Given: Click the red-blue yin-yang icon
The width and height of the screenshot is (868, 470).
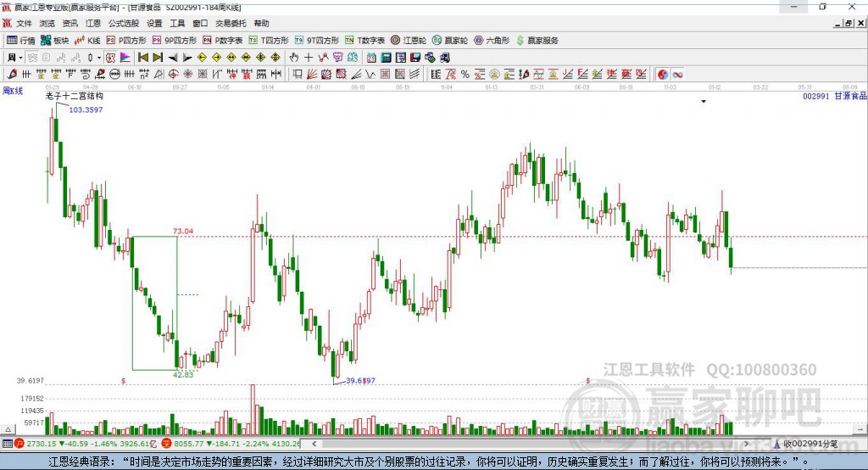Looking at the screenshot, I should pyautogui.click(x=663, y=75).
